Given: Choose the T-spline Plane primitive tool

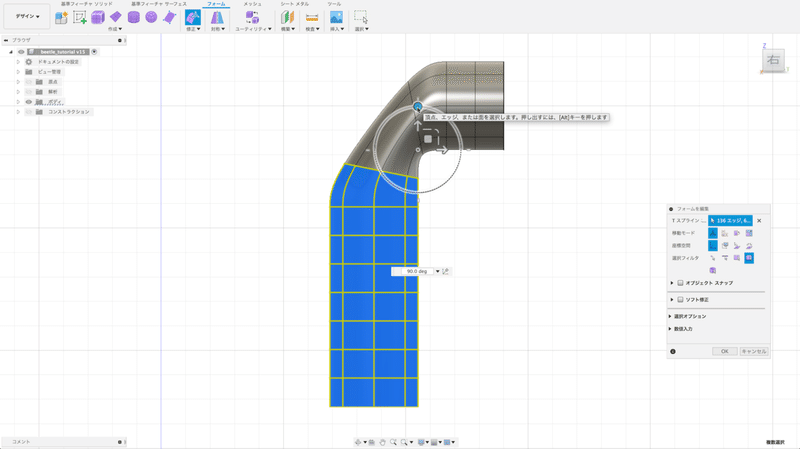Looking at the screenshot, I should pos(116,17).
